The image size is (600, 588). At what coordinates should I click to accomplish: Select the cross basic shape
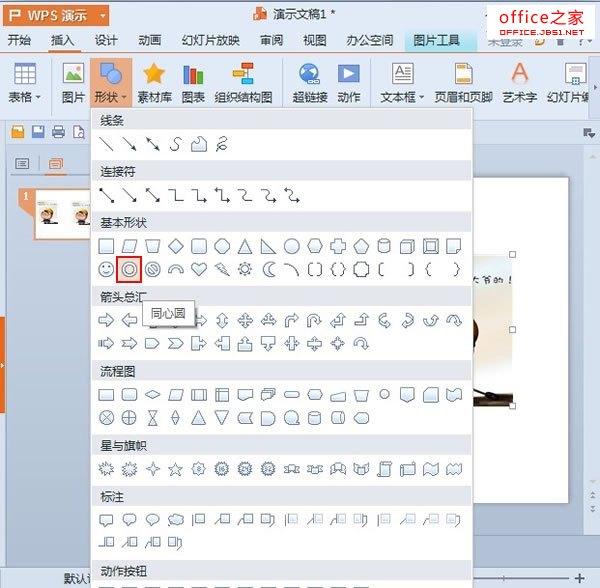click(338, 246)
